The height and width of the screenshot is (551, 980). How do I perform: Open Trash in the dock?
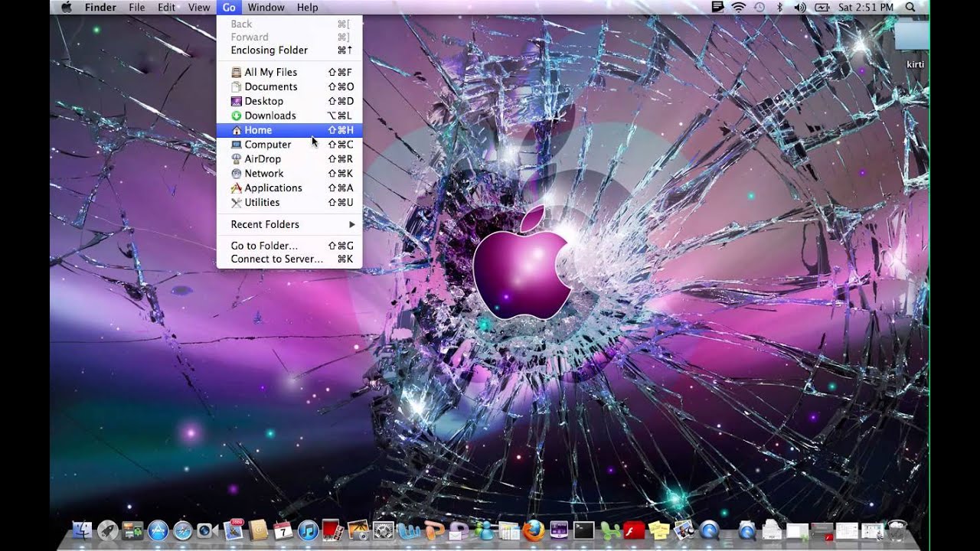[897, 530]
